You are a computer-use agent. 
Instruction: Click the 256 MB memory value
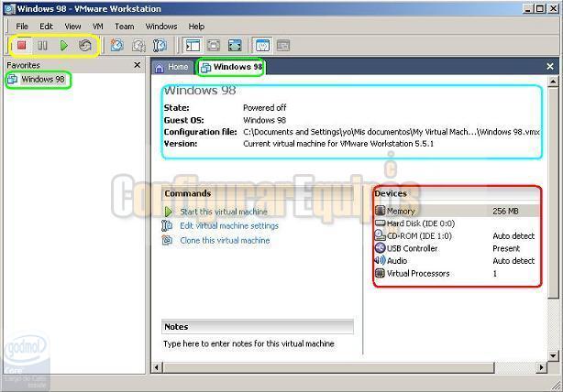click(x=505, y=211)
